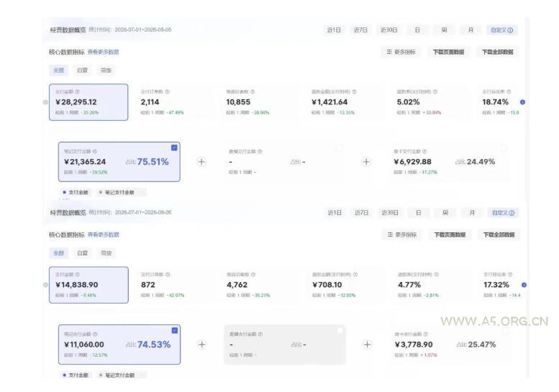Viewport: 559px width, 392px height.
Task: Click 下载页面数据 button above the 18.74% card
Action: tap(448, 52)
